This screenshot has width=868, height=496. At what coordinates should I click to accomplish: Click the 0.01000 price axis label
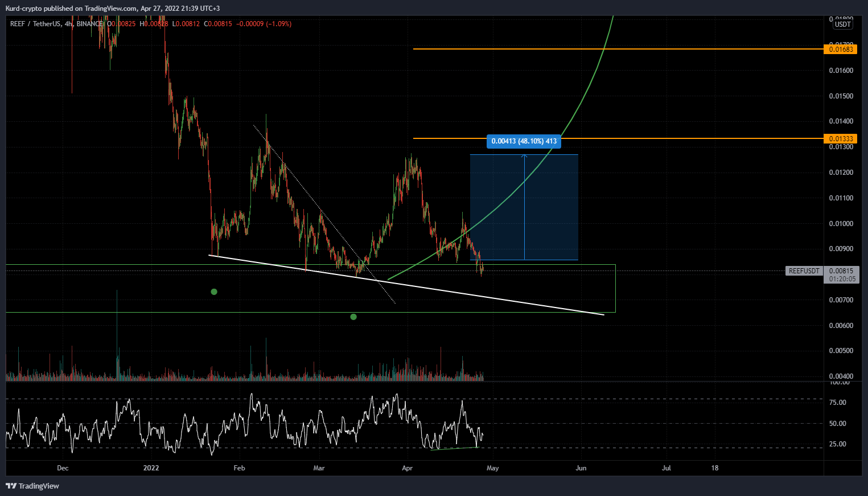pyautogui.click(x=841, y=223)
